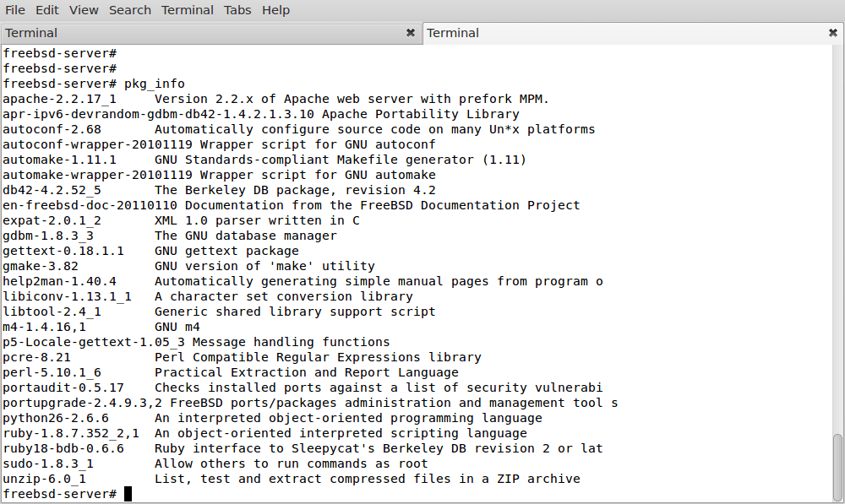Viewport: 845px width, 504px height.
Task: Open the Terminal menu in menu bar
Action: (x=188, y=10)
